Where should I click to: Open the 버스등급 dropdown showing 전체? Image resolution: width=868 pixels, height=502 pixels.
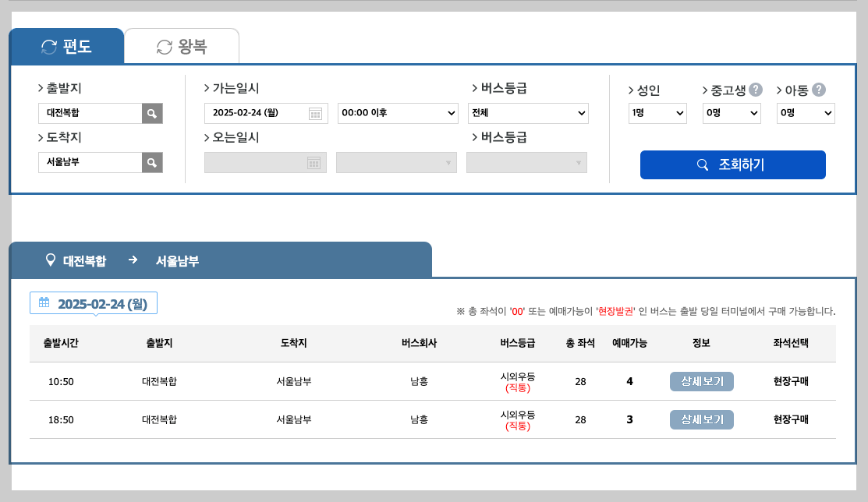click(x=528, y=113)
